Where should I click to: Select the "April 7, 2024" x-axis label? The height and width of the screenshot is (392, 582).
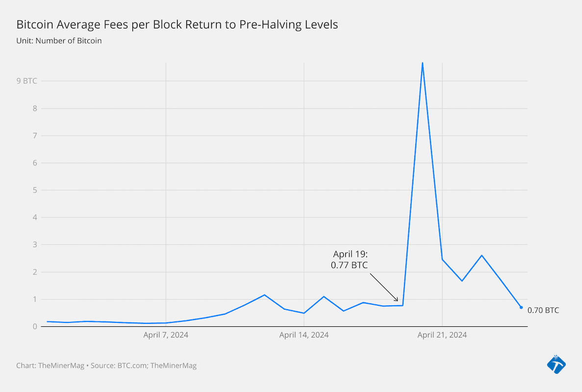coord(166,335)
